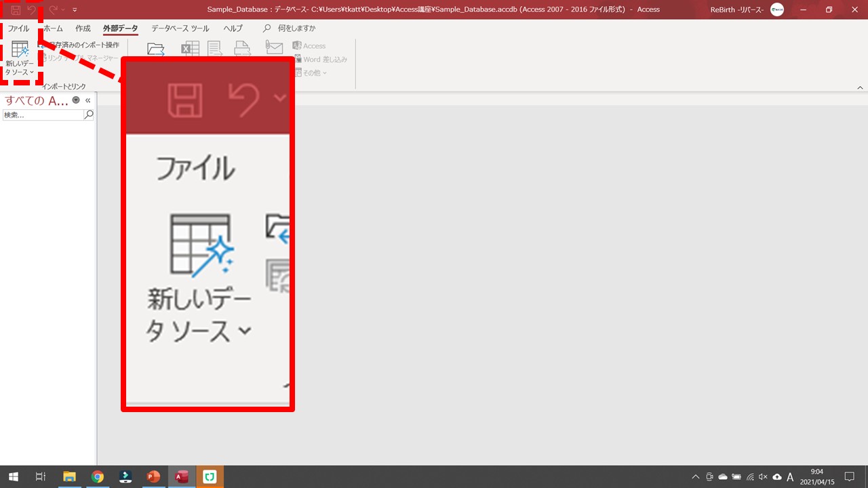Collapse the navigation pane with double chevron

pyautogui.click(x=88, y=100)
